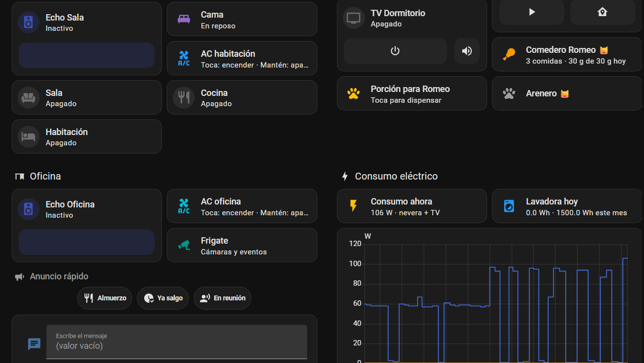The height and width of the screenshot is (363, 644).
Task: Click the blue washing machine Lavadora icon
Action: (509, 206)
